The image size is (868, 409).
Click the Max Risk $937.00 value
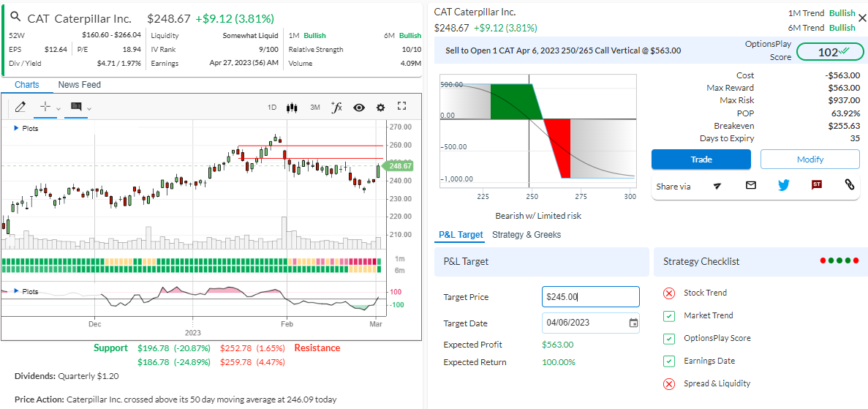[x=844, y=100]
